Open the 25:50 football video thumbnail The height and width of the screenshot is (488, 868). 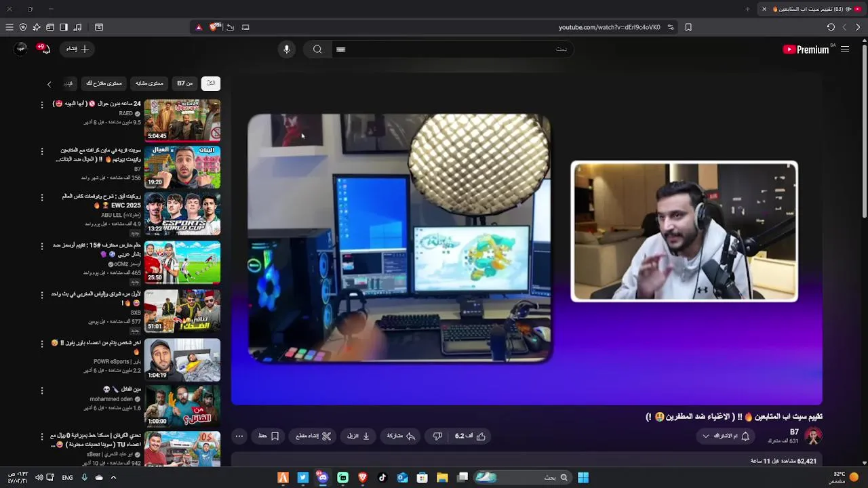(x=182, y=262)
